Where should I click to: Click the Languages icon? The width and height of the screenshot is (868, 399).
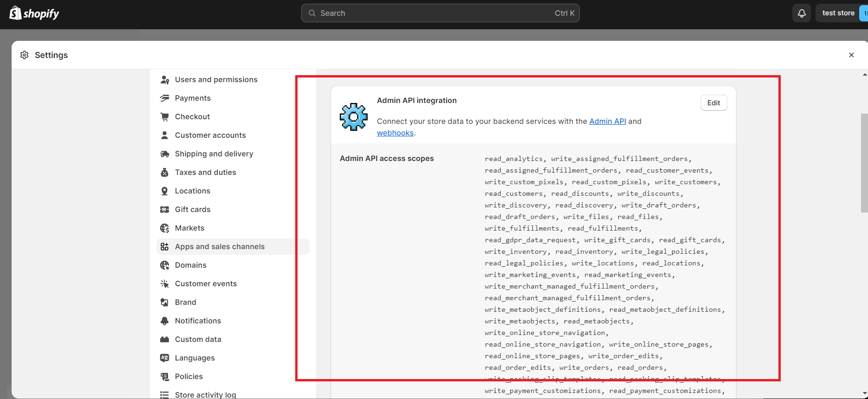point(164,358)
